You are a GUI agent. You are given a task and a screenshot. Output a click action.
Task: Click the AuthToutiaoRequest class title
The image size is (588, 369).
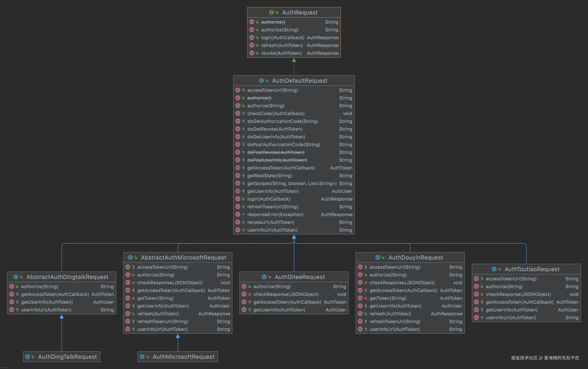point(532,269)
